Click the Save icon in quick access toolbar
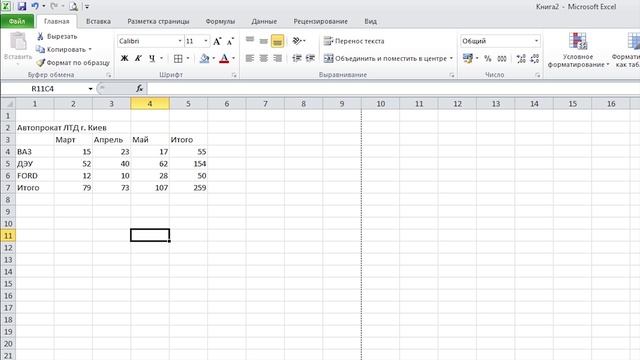The width and height of the screenshot is (640, 360). [22, 6]
